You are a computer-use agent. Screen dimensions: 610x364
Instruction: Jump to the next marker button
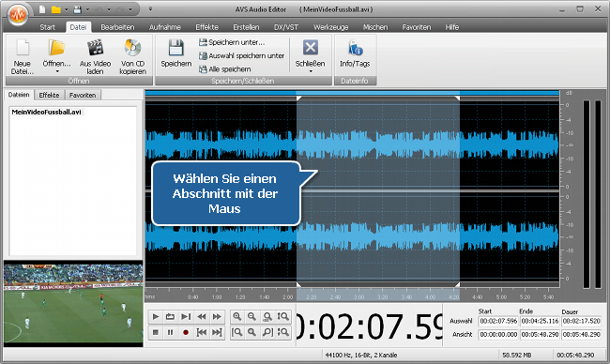coord(217,332)
